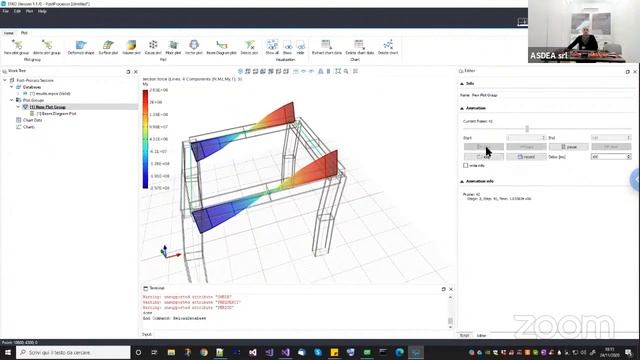
Task: Click the End frame spinner
Action: tap(611, 138)
